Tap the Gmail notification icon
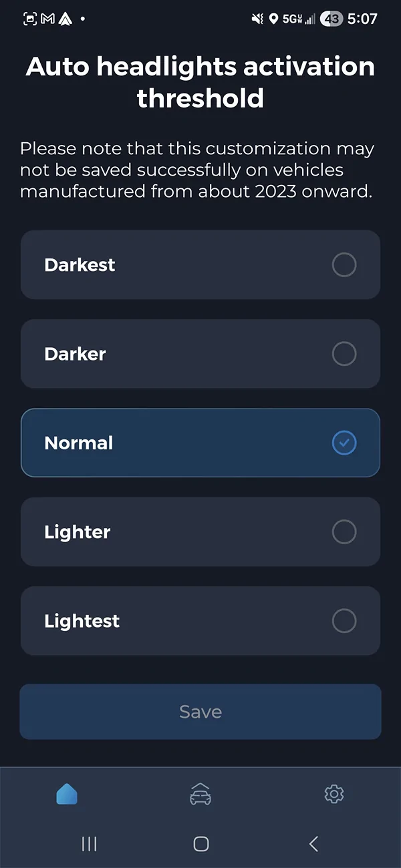Image resolution: width=401 pixels, height=868 pixels. click(x=47, y=19)
